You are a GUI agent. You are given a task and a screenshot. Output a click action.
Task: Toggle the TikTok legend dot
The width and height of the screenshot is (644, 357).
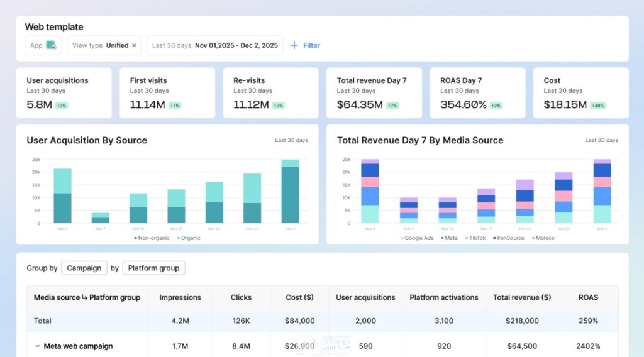[x=467, y=238]
